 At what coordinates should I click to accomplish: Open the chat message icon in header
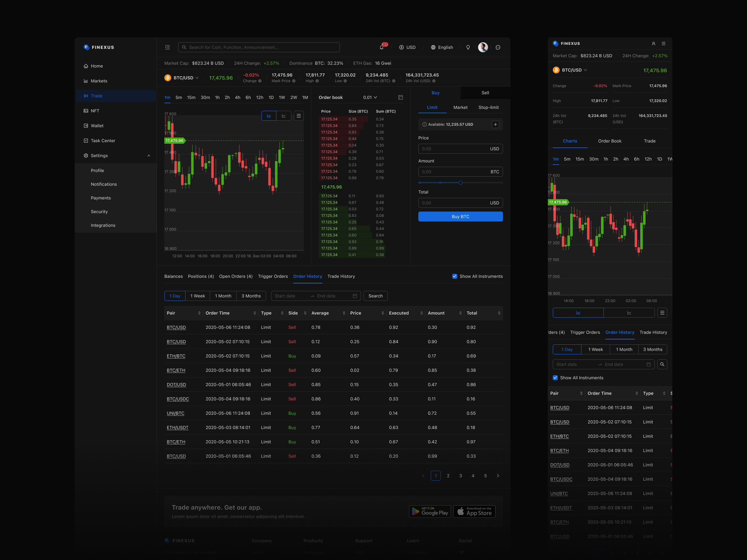pyautogui.click(x=498, y=47)
